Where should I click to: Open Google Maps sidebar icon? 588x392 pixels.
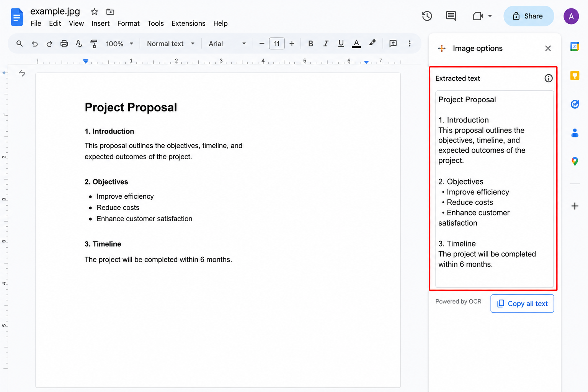(x=575, y=162)
